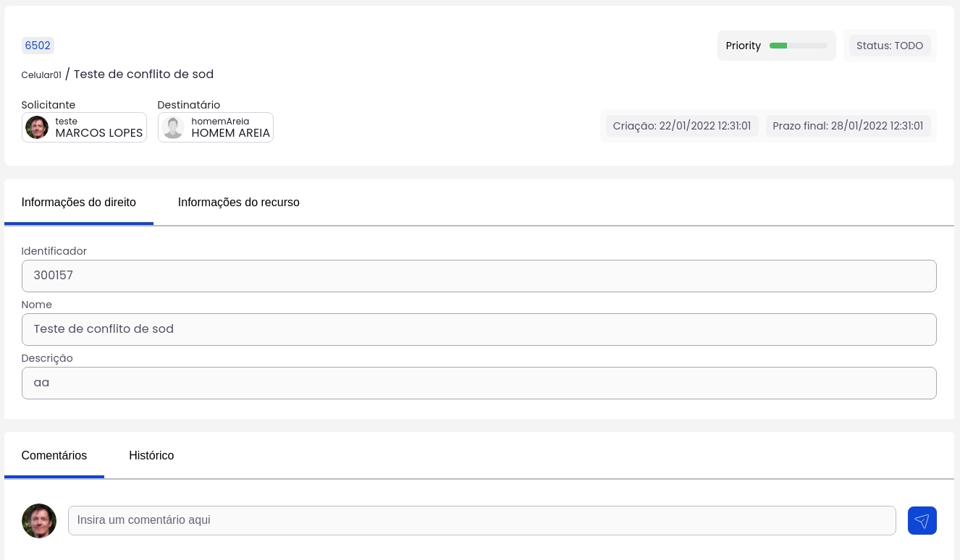The height and width of the screenshot is (560, 960).
Task: Click the Status: TODO badge
Action: tap(889, 46)
